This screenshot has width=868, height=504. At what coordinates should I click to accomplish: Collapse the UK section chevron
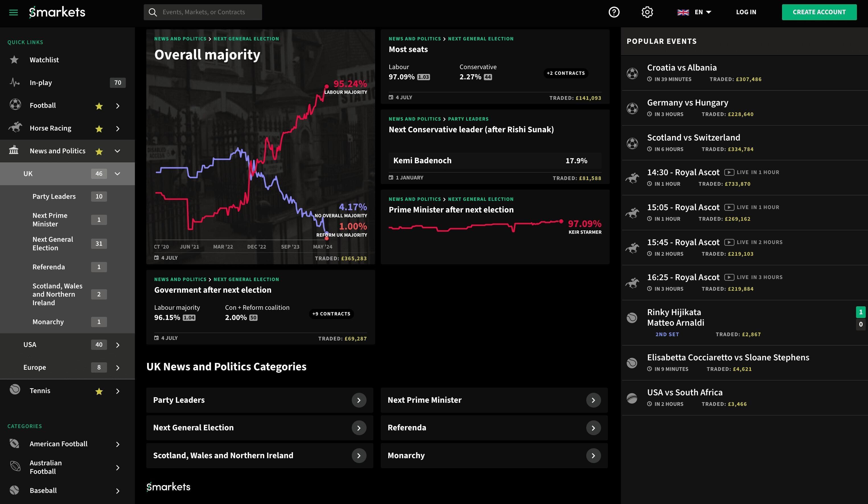coord(118,173)
